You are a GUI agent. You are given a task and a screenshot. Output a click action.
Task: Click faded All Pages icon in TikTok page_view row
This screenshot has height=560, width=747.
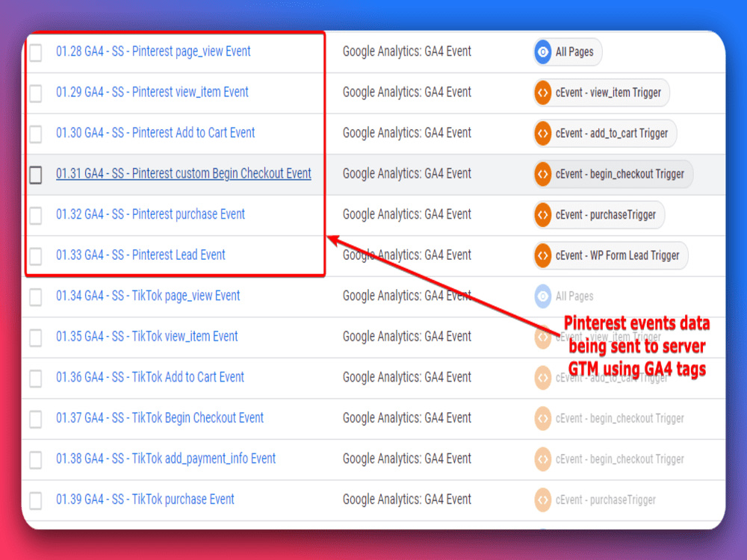point(542,296)
